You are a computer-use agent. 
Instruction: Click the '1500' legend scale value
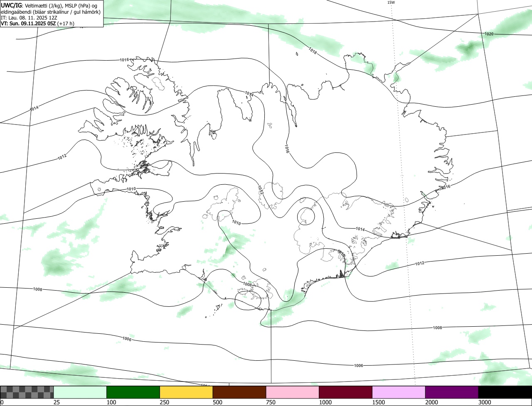click(x=378, y=402)
